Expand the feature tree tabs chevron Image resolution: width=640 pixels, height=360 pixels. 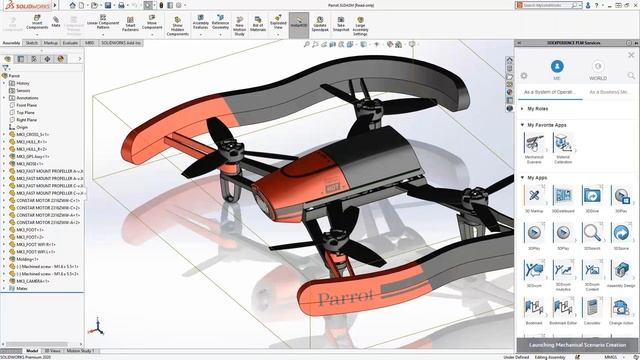click(x=80, y=59)
